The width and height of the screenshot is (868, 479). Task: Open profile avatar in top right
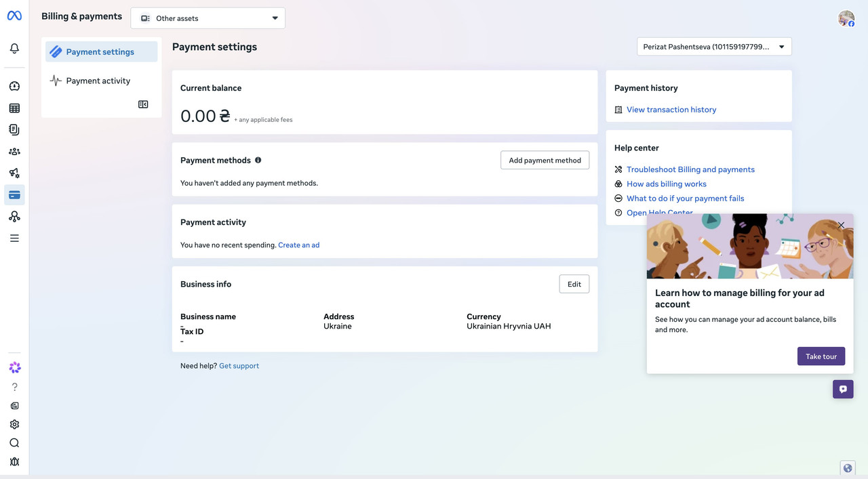[846, 18]
